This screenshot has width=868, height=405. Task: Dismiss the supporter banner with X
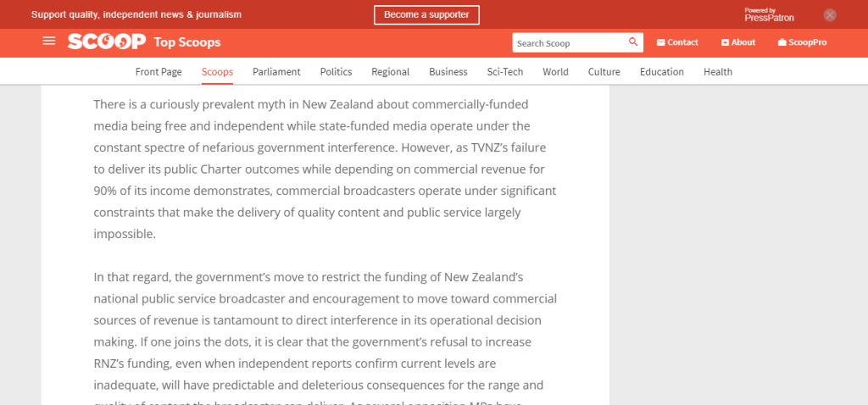830,14
